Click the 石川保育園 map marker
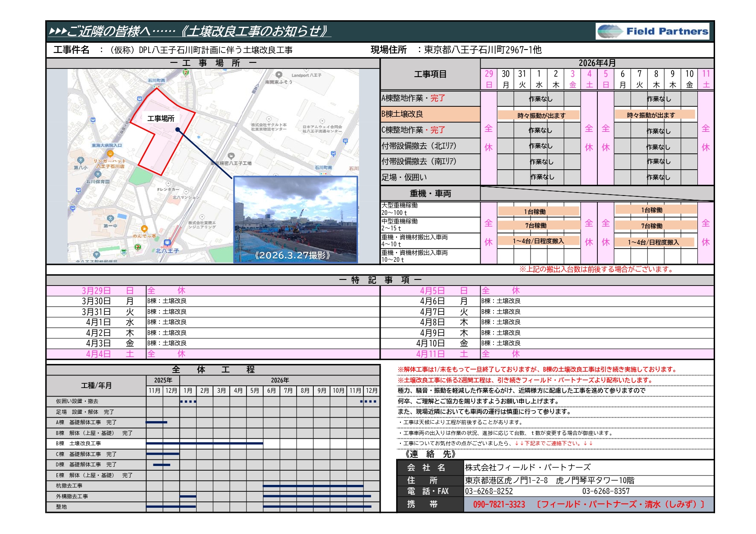This screenshot has height=534, width=756. point(98,174)
